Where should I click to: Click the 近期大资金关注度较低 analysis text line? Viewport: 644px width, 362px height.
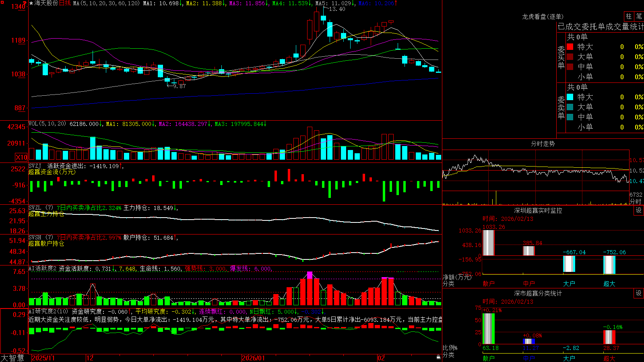[x=235, y=319]
